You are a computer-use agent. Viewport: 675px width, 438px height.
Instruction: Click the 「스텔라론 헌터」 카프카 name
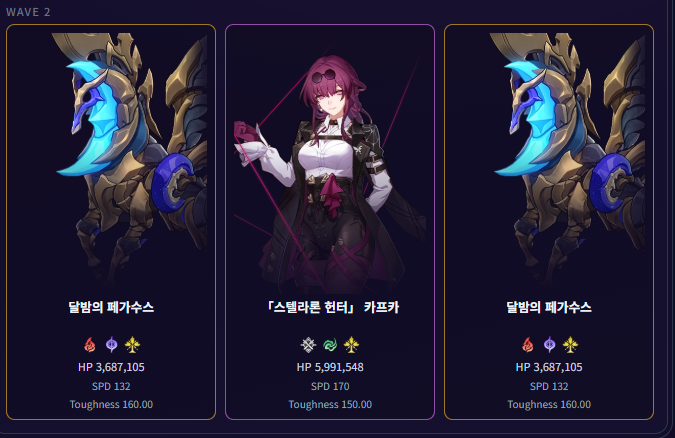coord(330,307)
